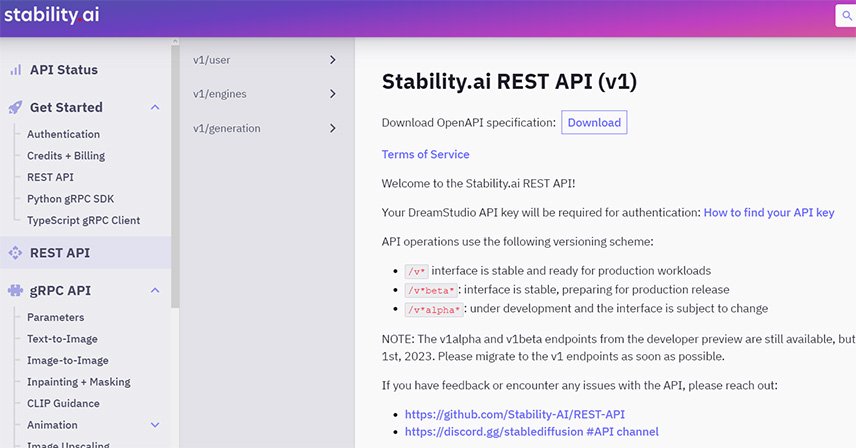
Task: Select the v1/generation endpoint group
Action: pos(227,128)
